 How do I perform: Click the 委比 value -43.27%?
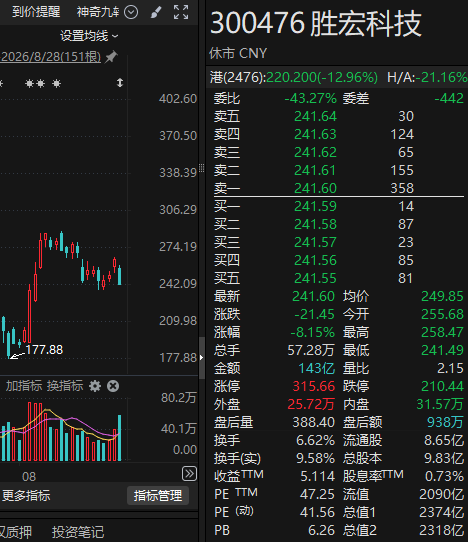point(310,99)
